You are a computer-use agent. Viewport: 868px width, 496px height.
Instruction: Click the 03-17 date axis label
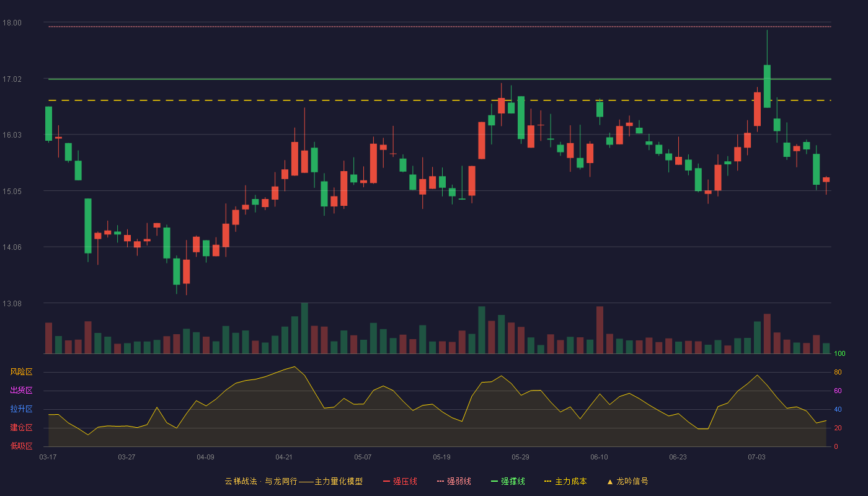coord(48,457)
